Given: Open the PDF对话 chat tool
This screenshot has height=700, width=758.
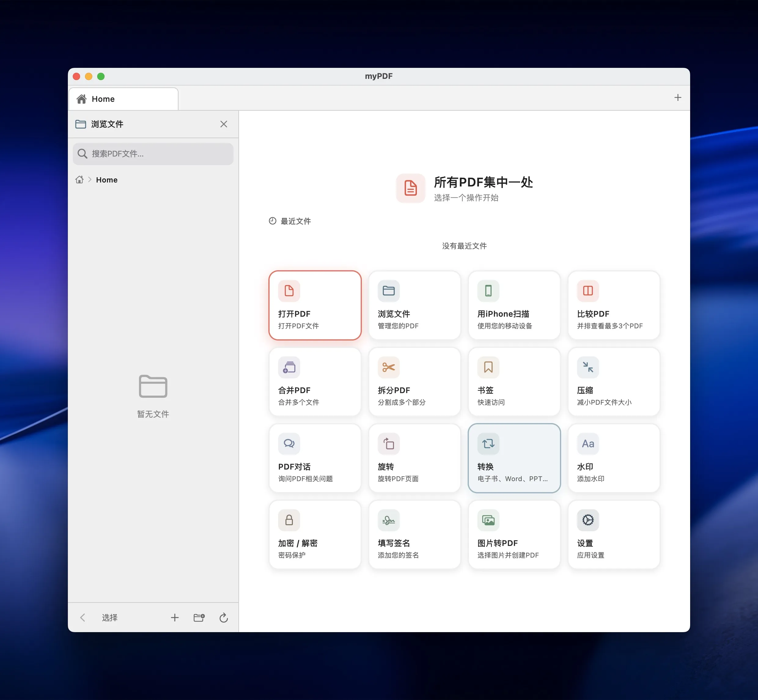Looking at the screenshot, I should 315,458.
